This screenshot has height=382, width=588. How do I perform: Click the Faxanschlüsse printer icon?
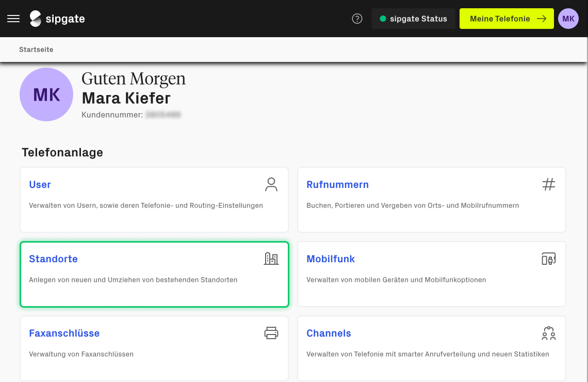[x=271, y=333]
